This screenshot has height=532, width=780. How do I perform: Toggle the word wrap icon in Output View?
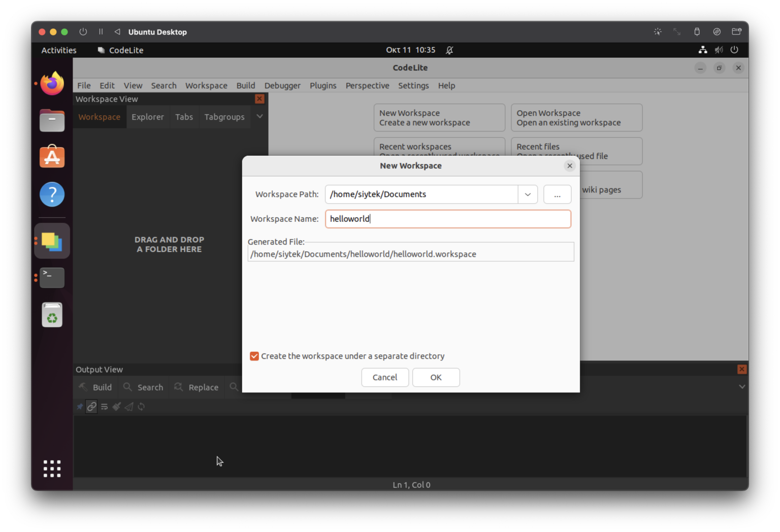[104, 407]
